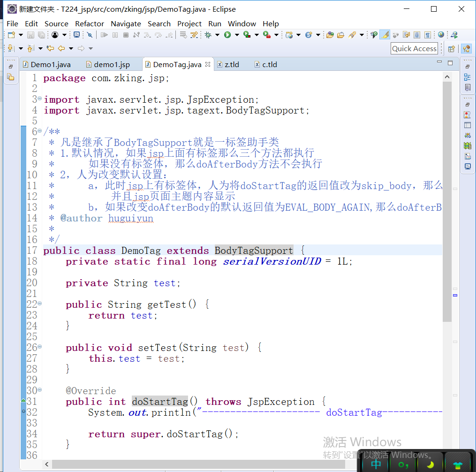Click the Save icon in toolbar
Screen dimensions: 476x472
[x=30, y=35]
